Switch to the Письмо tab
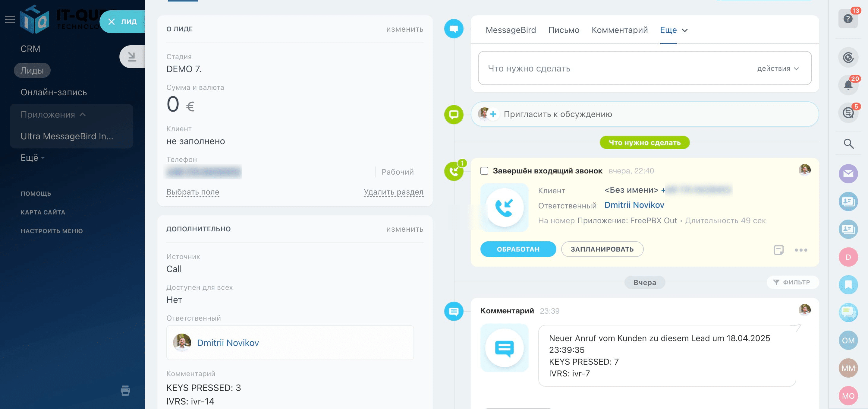868x409 pixels. (563, 30)
